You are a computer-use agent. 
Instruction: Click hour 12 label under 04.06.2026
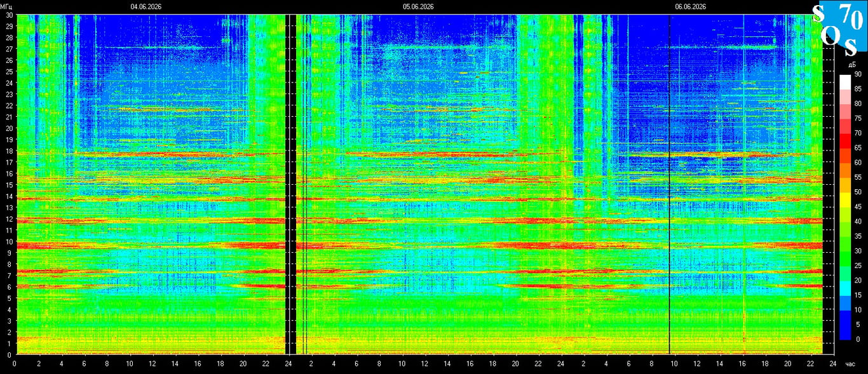152,364
